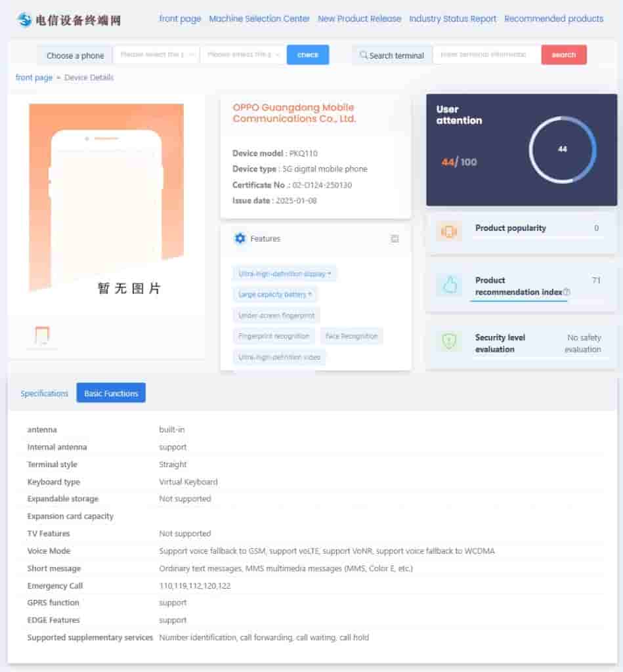Image resolution: width=623 pixels, height=672 pixels.
Task: Open Industry Status Report
Action: [x=453, y=19]
